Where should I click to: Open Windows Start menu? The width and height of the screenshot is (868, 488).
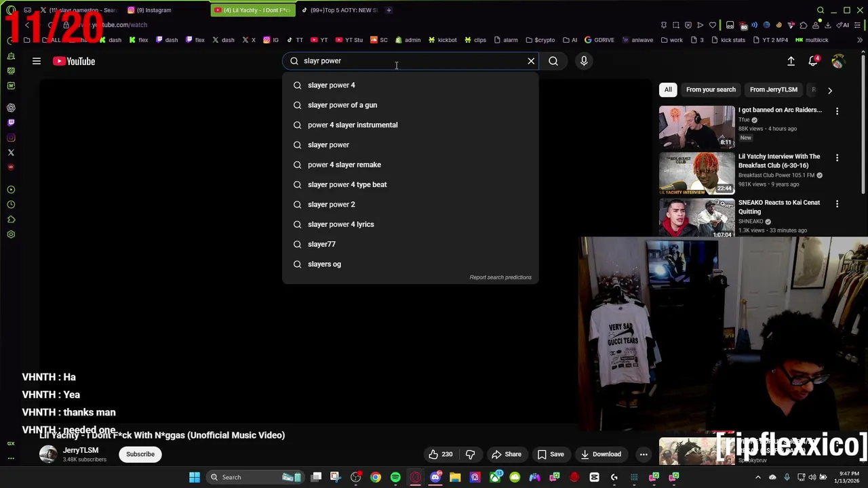pyautogui.click(x=195, y=477)
